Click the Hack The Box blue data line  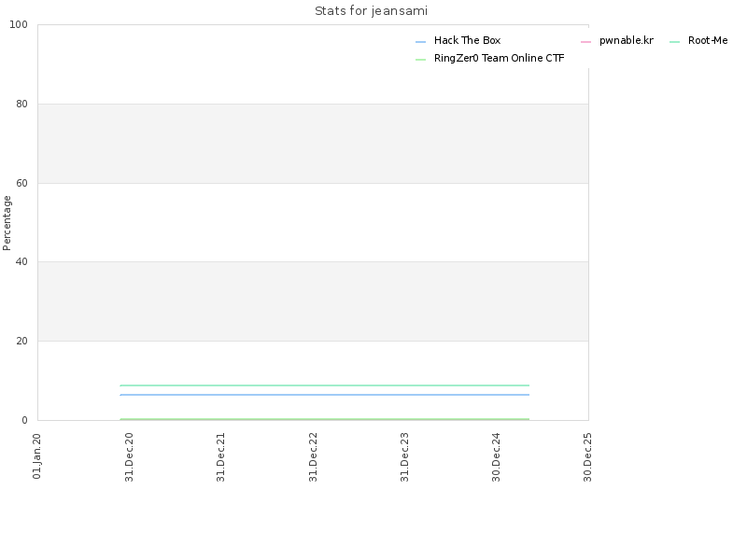point(324,395)
